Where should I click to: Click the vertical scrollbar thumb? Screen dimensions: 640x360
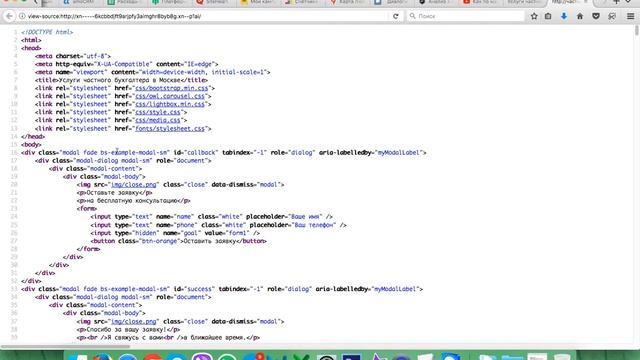click(x=637, y=31)
